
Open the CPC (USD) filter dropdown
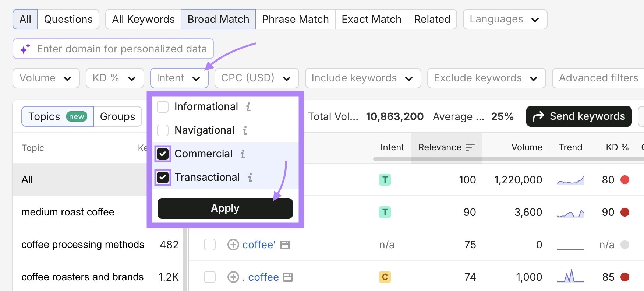[x=257, y=78]
